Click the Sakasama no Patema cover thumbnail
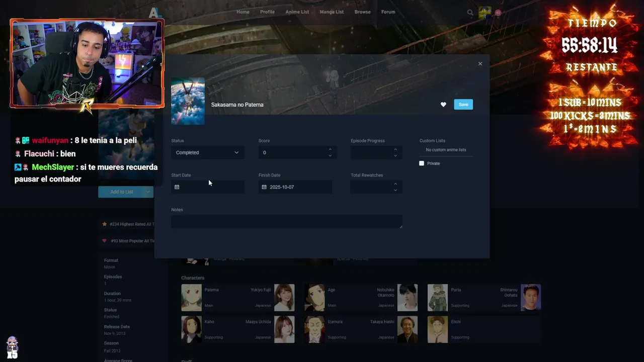 (x=188, y=101)
